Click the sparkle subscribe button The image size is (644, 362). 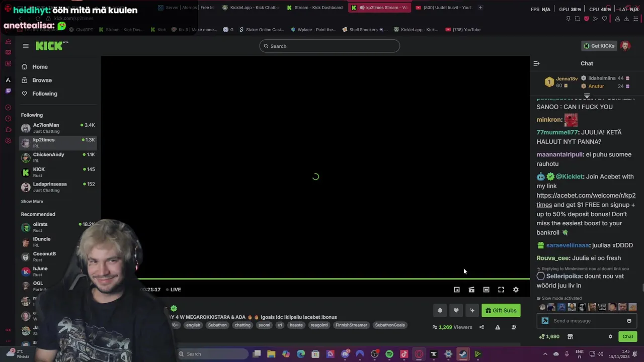(472, 310)
